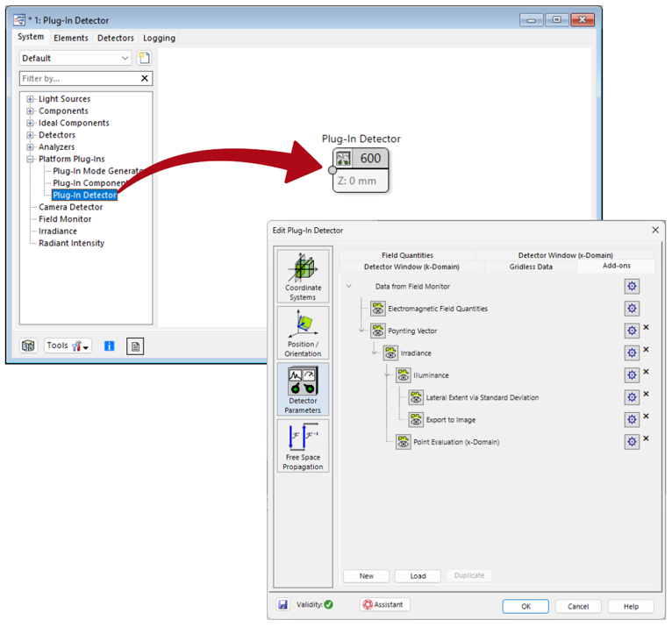The width and height of the screenshot is (672, 627).
Task: Switch to the Elements tab
Action: [70, 38]
